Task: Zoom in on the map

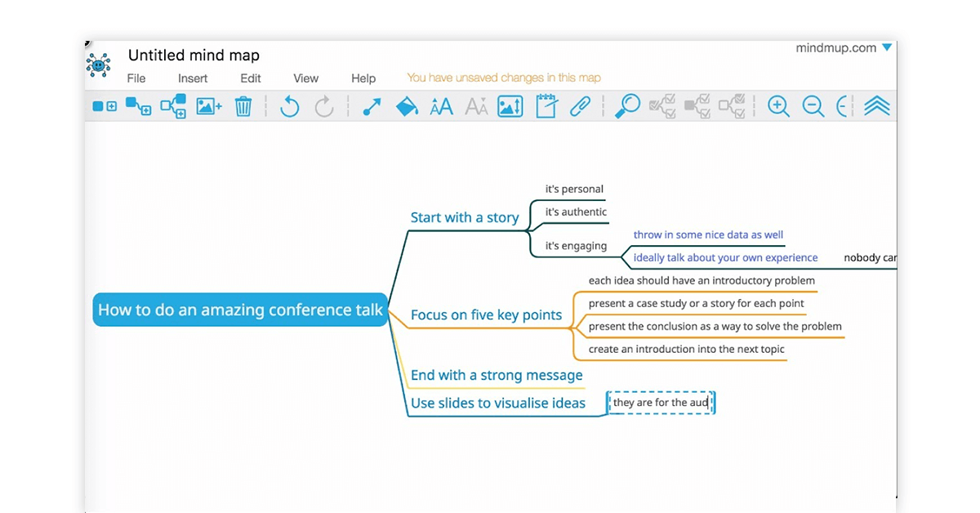Action: point(778,106)
